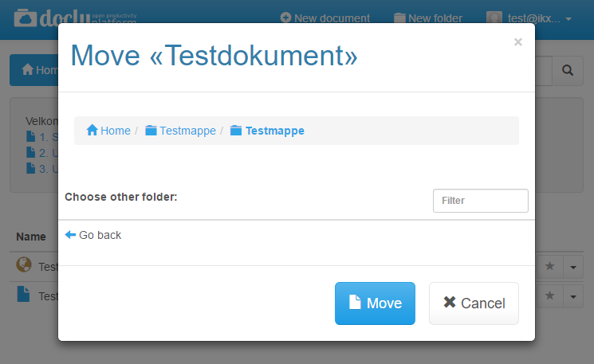Click folder icon of bold Testmappe
Screen dimensions: 594x364
click(236, 130)
